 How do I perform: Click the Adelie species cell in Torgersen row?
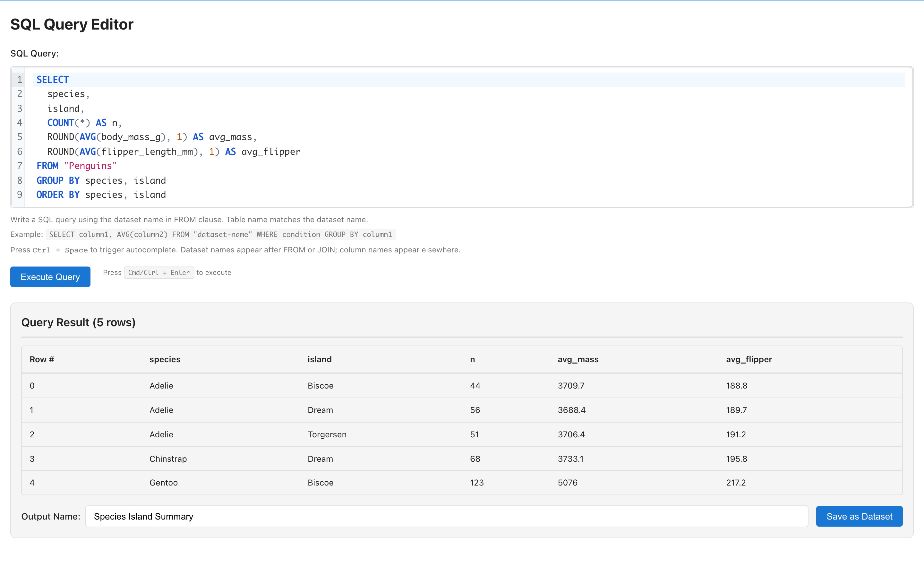click(161, 434)
